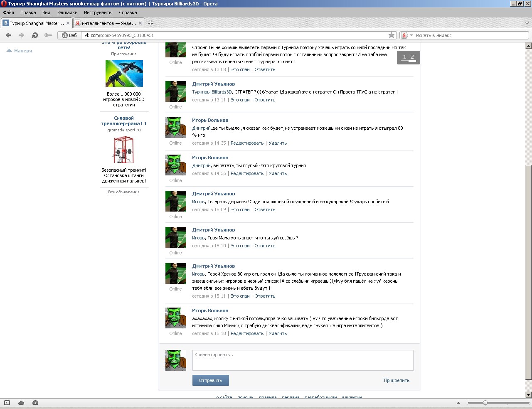Image resolution: width=532 pixels, height=409 pixels.
Task: Edit the 15:18 comment
Action: tap(247, 333)
